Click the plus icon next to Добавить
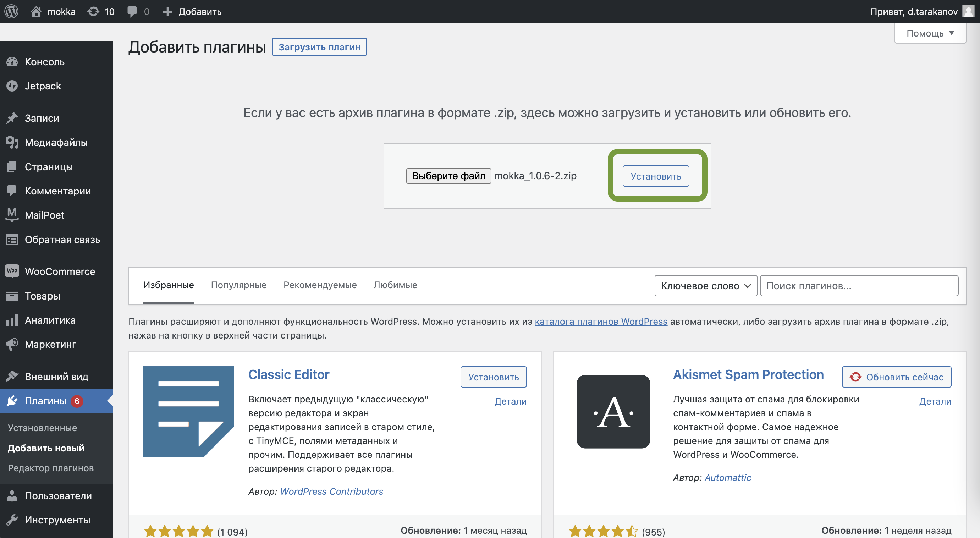 tap(167, 12)
